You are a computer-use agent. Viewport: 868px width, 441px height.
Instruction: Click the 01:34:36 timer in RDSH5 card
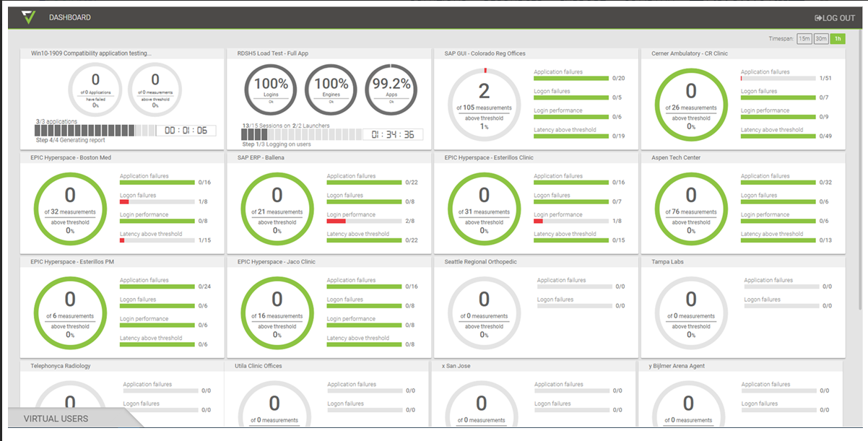pyautogui.click(x=394, y=134)
